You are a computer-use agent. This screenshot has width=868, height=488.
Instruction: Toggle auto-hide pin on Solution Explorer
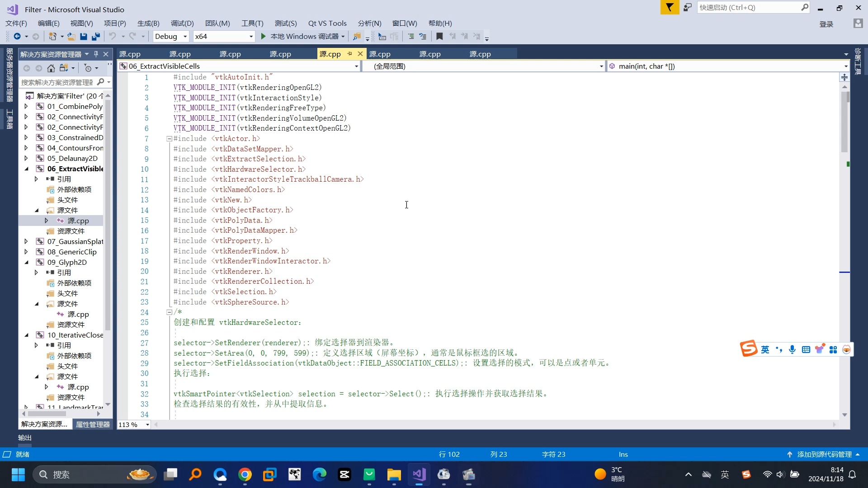pos(96,54)
